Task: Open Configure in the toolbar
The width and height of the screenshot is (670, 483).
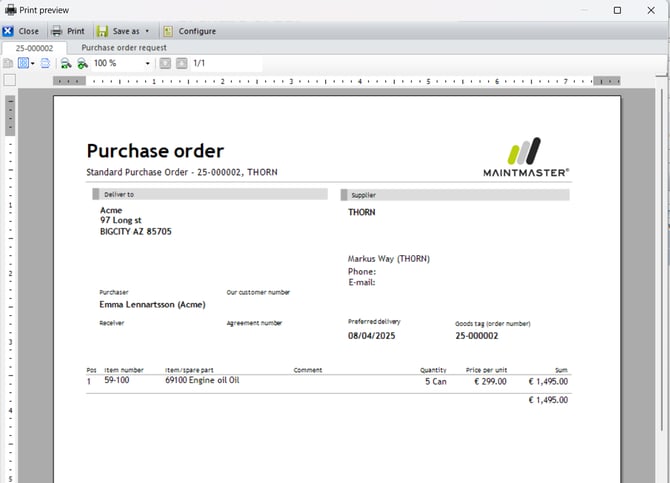Action: pyautogui.click(x=190, y=31)
